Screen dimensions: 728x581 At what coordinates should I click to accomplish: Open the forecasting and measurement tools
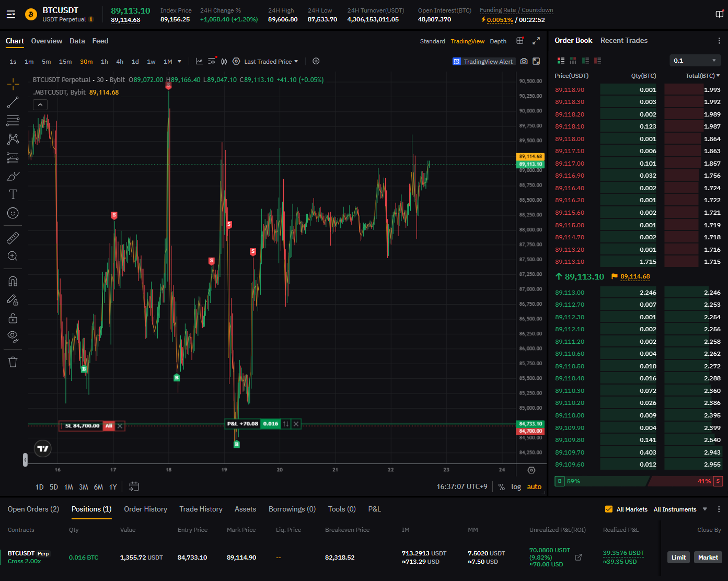(x=13, y=158)
